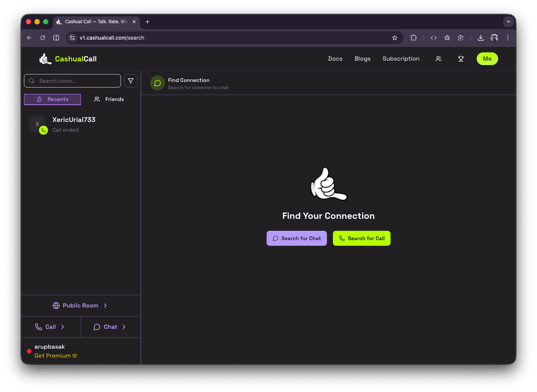537x392 pixels.
Task: Open the browser dropdown chevron on the tab bar
Action: click(x=508, y=22)
